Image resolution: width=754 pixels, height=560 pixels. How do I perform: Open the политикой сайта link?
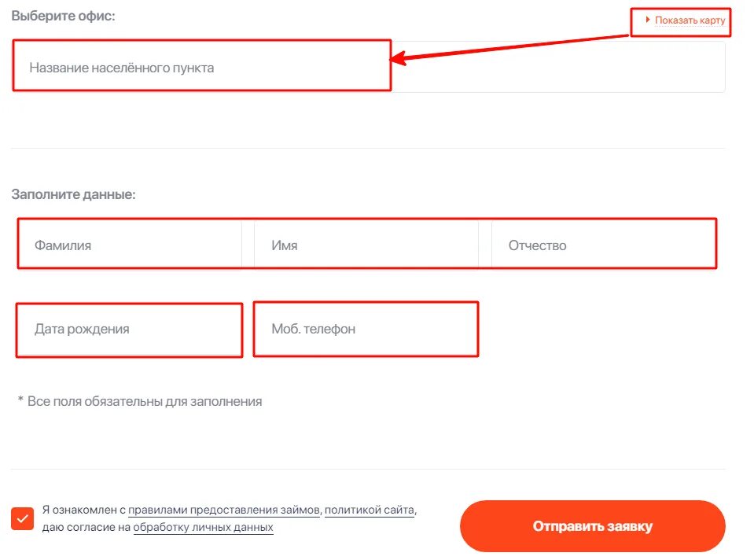tap(370, 510)
